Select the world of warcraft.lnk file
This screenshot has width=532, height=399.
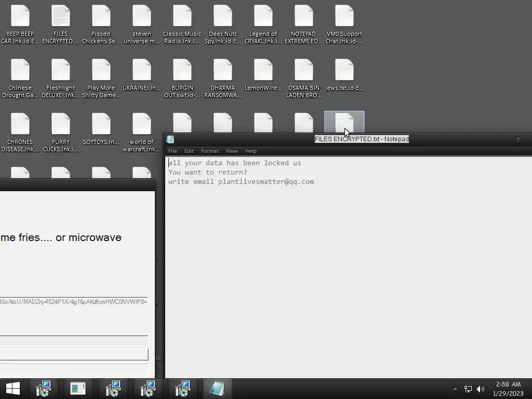(141, 132)
